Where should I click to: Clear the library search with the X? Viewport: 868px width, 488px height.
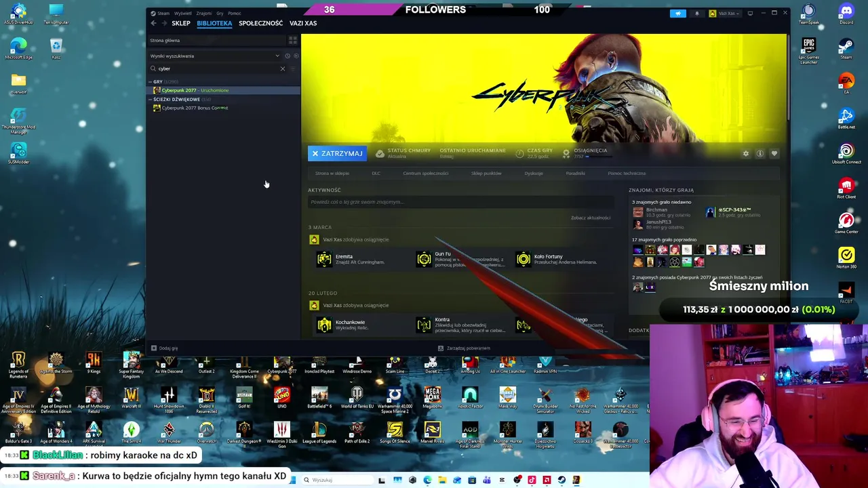pyautogui.click(x=283, y=68)
